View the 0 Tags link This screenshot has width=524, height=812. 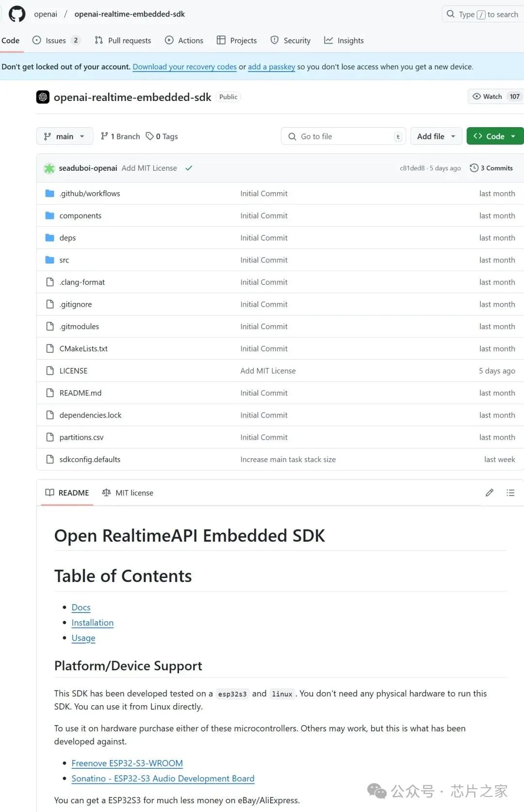[162, 136]
